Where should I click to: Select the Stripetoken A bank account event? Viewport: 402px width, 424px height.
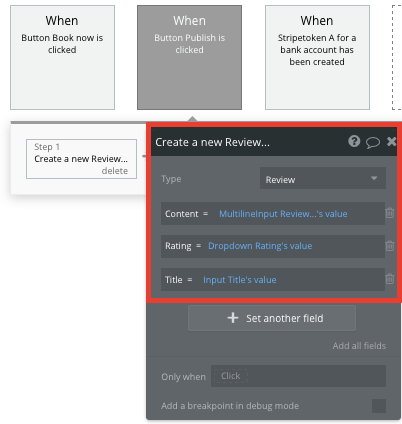click(x=317, y=57)
